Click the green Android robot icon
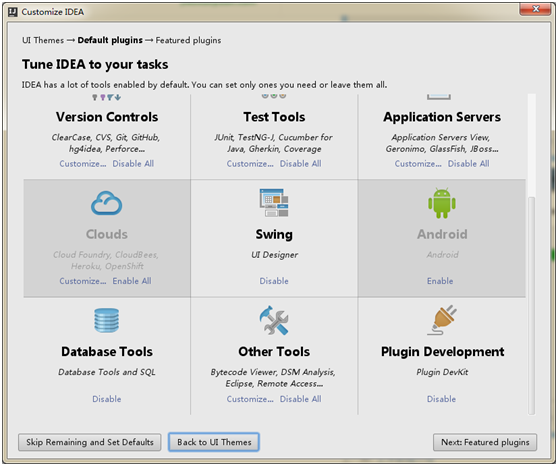 coord(442,203)
